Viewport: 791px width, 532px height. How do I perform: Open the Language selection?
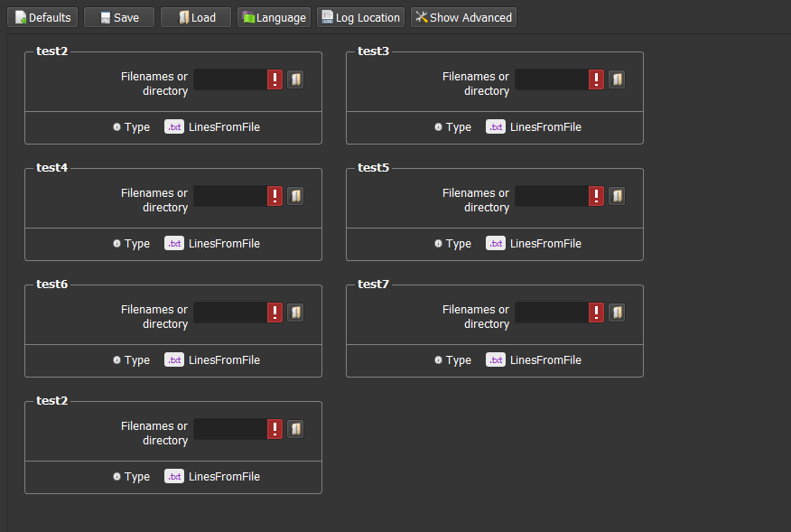click(x=275, y=17)
